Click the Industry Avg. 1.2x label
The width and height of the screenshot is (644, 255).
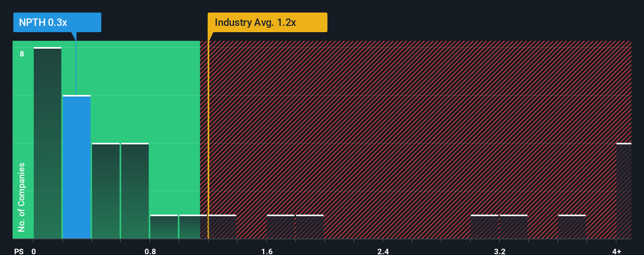pyautogui.click(x=267, y=22)
